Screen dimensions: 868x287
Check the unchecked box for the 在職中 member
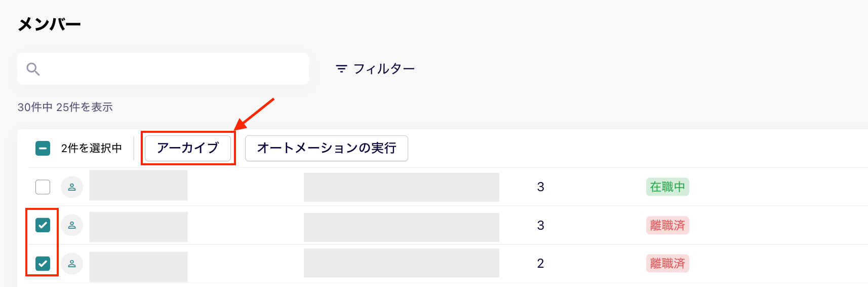(x=43, y=187)
